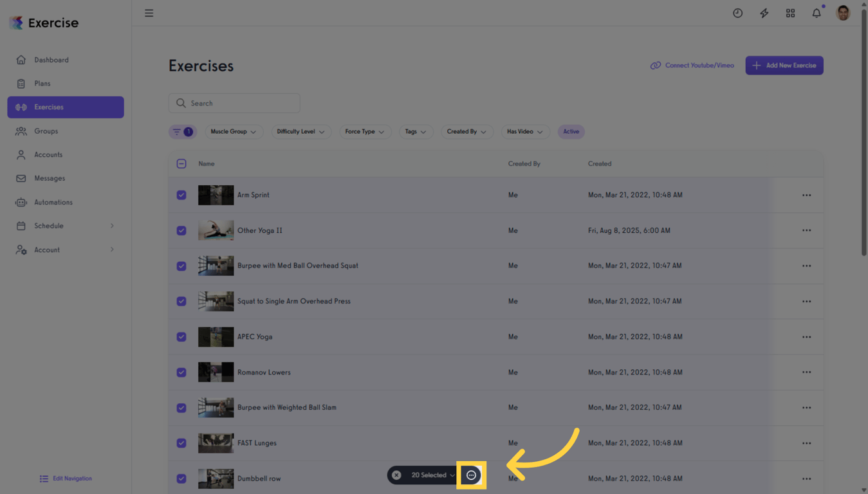Click Connect Youtube/Vimeo link
This screenshot has height=494, width=868.
[x=692, y=66]
